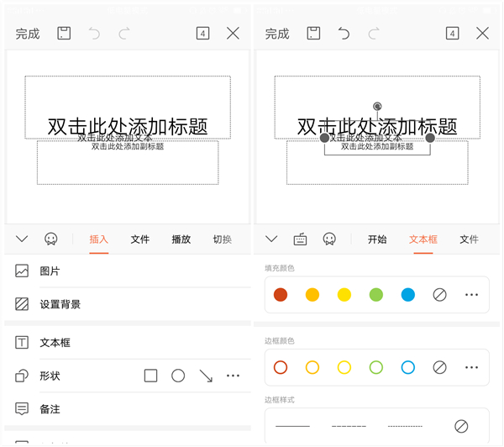Pick green fill color
The image size is (504, 447).
[x=376, y=295]
